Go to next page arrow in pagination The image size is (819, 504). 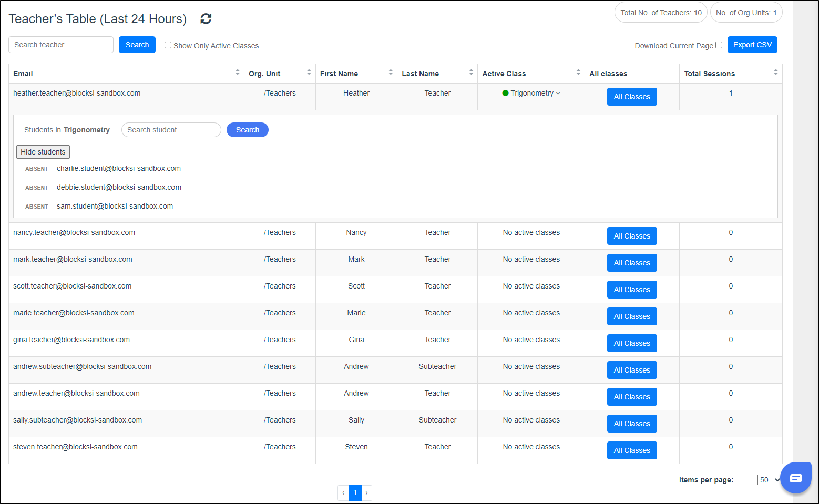pos(366,493)
